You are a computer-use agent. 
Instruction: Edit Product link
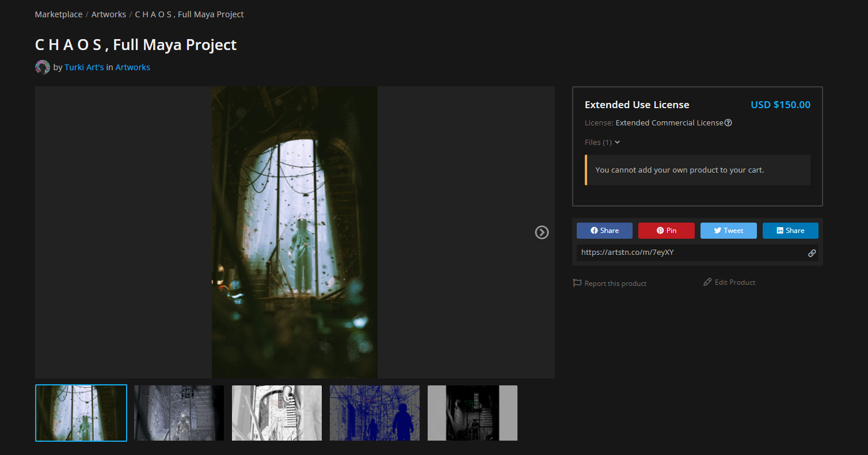(x=729, y=282)
